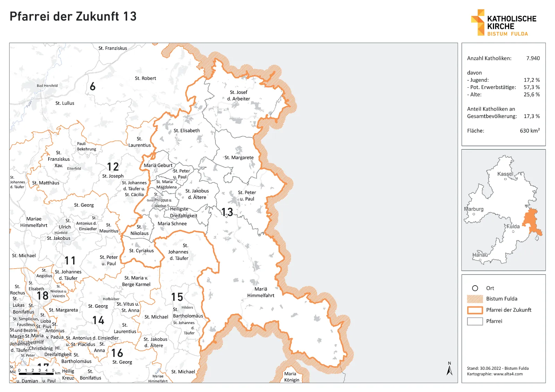The width and height of the screenshot is (555, 392).
Task: Click the 'Mariä Himmelfahrt' label in area 13
Action: [x=261, y=293]
